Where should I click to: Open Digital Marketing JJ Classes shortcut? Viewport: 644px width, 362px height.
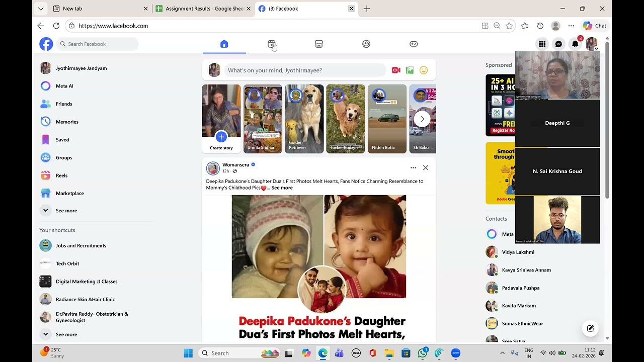click(86, 282)
